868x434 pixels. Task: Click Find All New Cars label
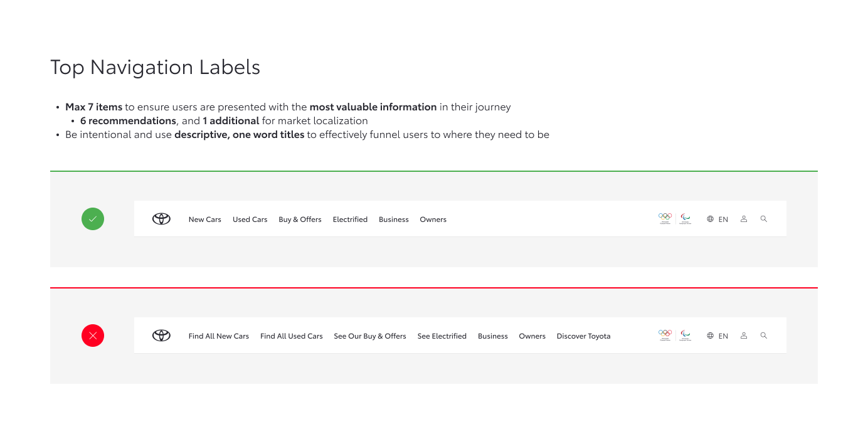(x=218, y=336)
